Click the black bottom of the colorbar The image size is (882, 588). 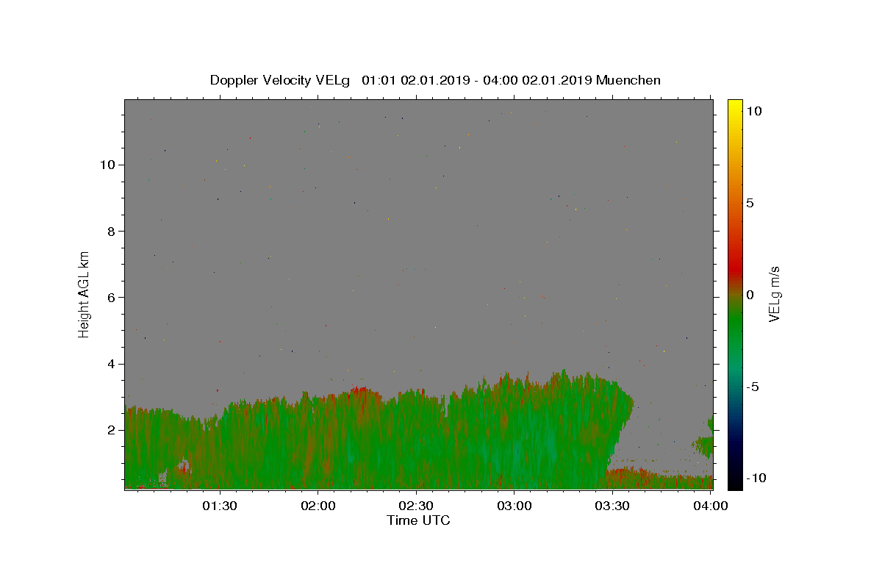[x=735, y=481]
